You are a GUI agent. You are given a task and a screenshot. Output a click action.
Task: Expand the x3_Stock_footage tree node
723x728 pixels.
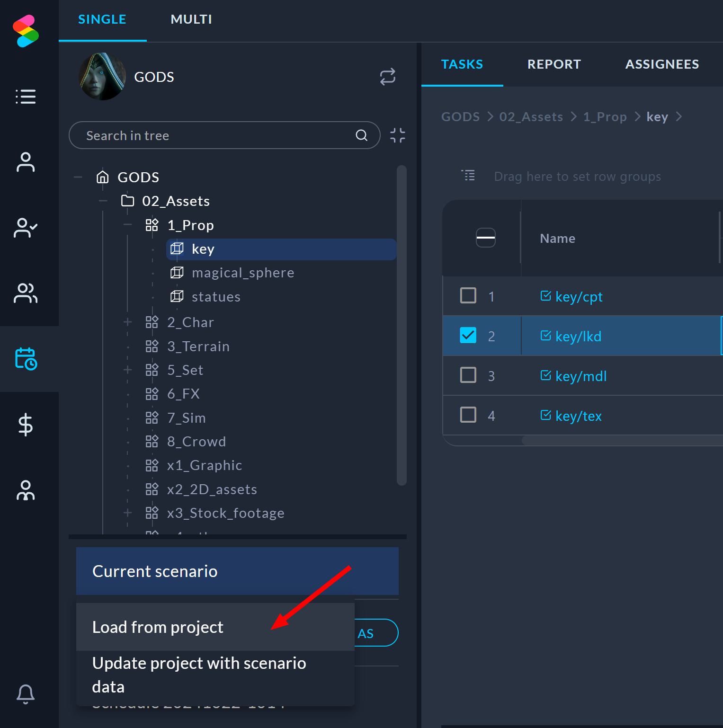click(x=127, y=513)
